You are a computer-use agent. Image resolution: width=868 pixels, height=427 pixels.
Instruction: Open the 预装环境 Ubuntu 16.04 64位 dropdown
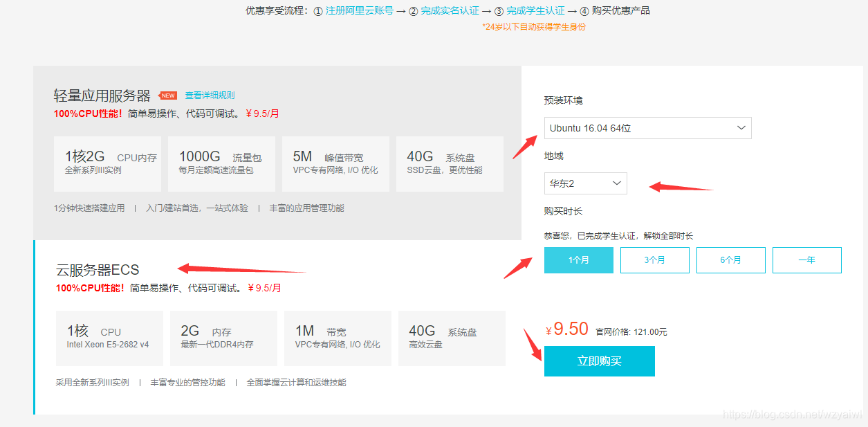pos(647,128)
